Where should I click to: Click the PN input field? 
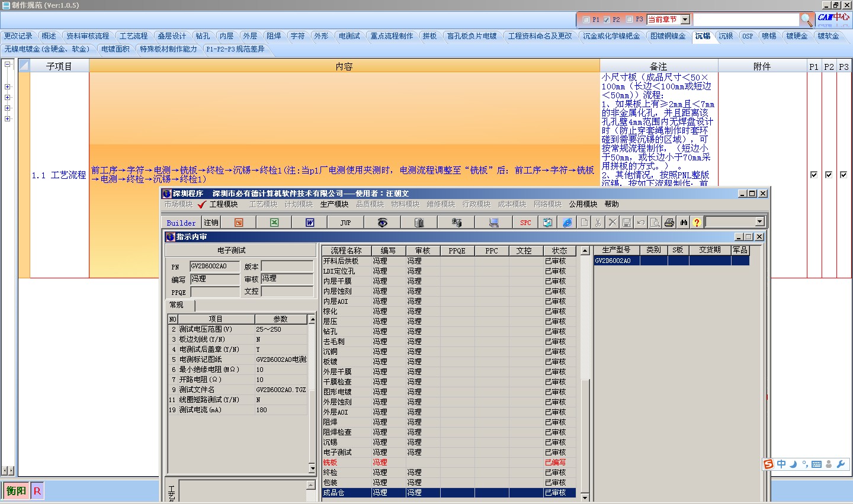point(214,267)
